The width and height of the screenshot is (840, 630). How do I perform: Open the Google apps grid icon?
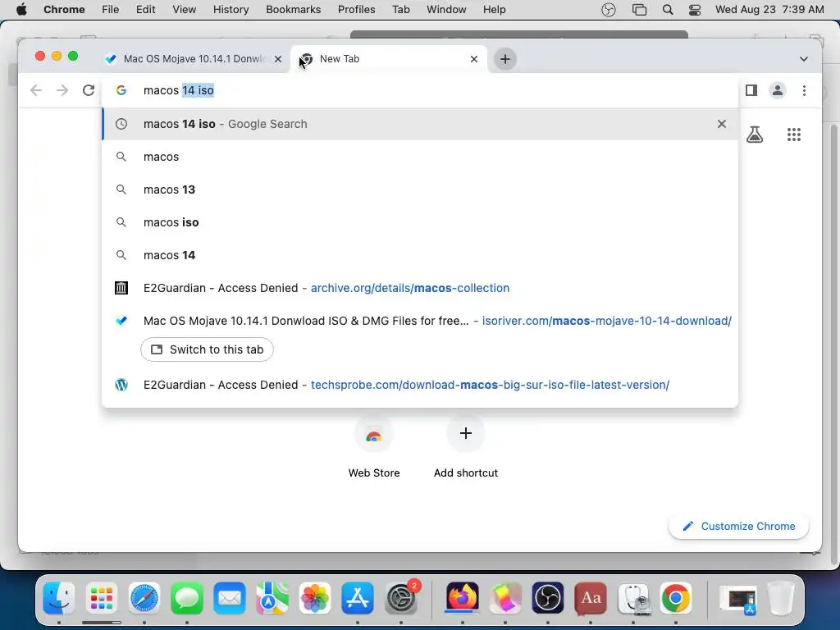[x=794, y=135]
